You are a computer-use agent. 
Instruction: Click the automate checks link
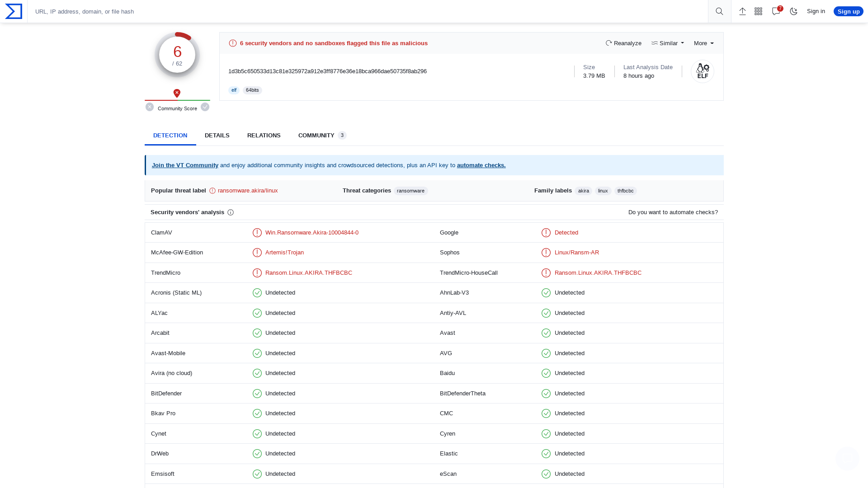(x=481, y=165)
